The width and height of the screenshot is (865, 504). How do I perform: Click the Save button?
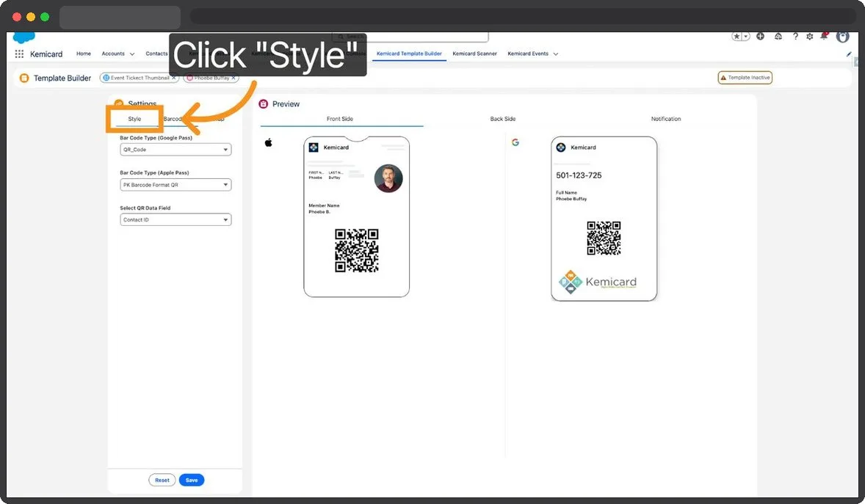pos(192,481)
